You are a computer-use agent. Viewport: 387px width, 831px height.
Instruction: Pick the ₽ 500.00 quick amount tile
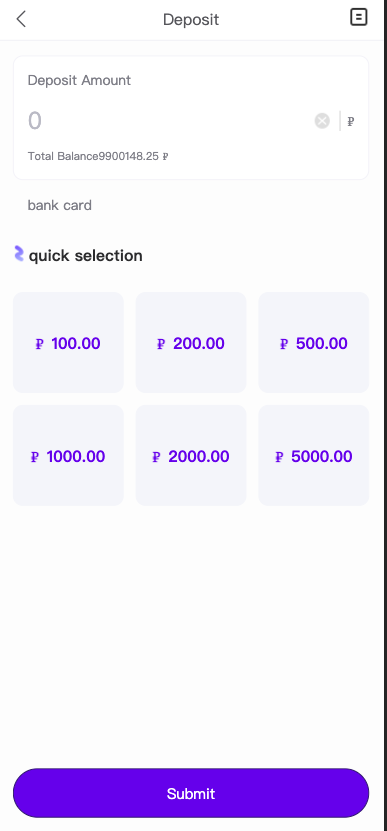313,342
